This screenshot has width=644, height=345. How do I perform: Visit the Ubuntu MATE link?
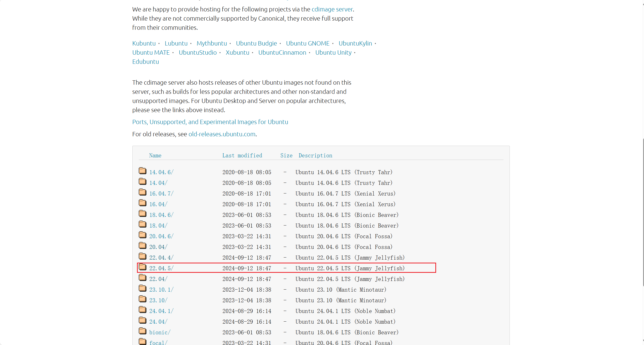click(151, 53)
